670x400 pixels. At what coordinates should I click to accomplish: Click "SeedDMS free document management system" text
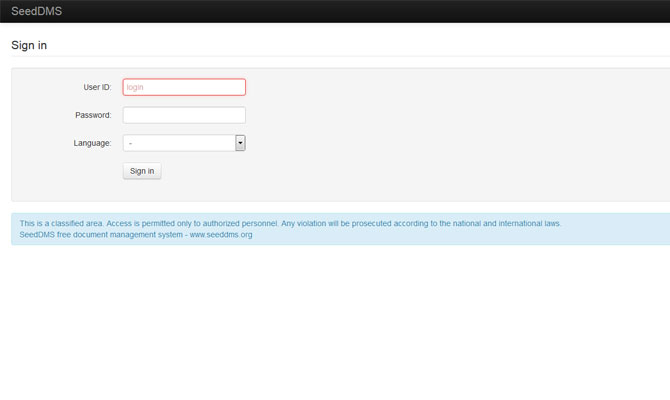(100, 235)
